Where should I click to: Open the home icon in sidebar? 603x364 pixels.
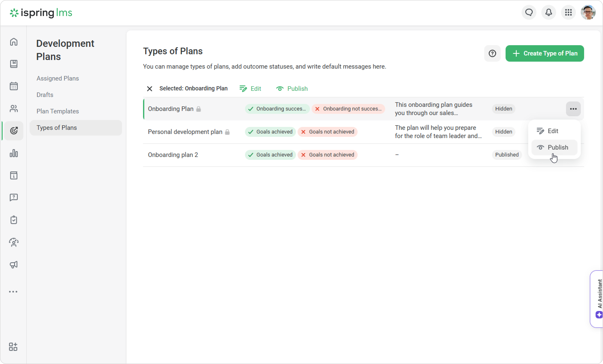click(x=14, y=42)
